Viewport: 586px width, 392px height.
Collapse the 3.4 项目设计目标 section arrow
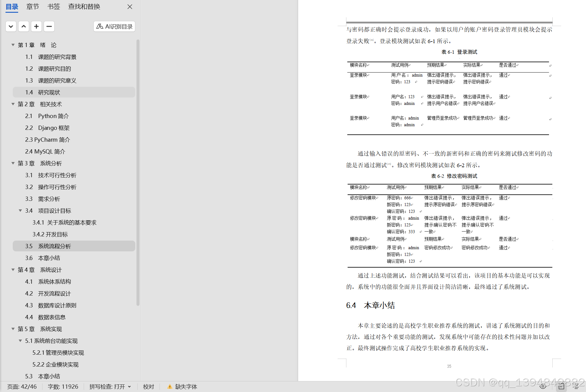pyautogui.click(x=20, y=211)
